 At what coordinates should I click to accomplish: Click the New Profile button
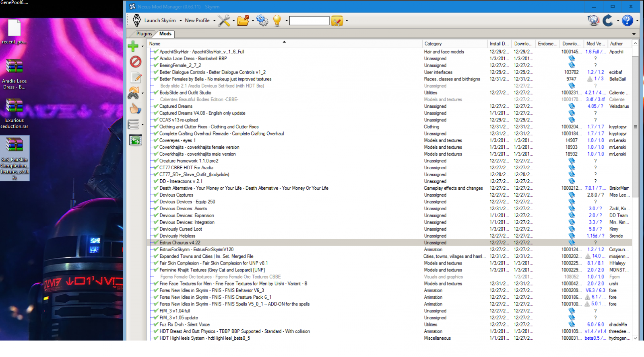(x=197, y=21)
